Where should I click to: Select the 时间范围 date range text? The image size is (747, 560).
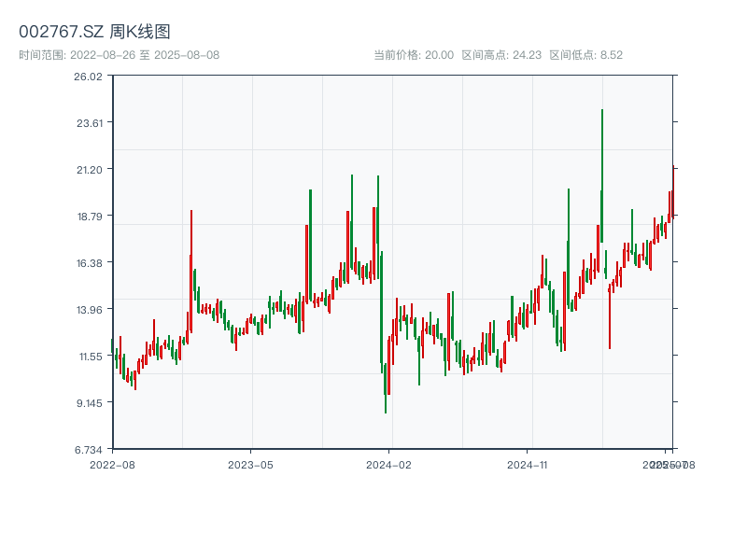(119, 55)
